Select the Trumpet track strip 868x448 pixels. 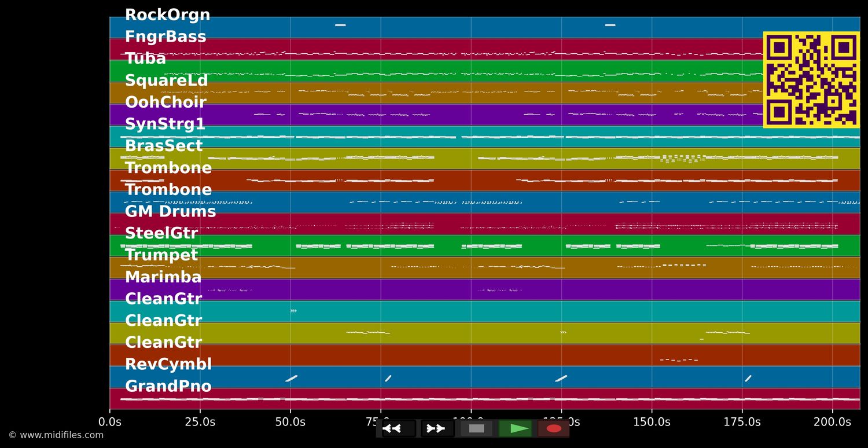(161, 255)
